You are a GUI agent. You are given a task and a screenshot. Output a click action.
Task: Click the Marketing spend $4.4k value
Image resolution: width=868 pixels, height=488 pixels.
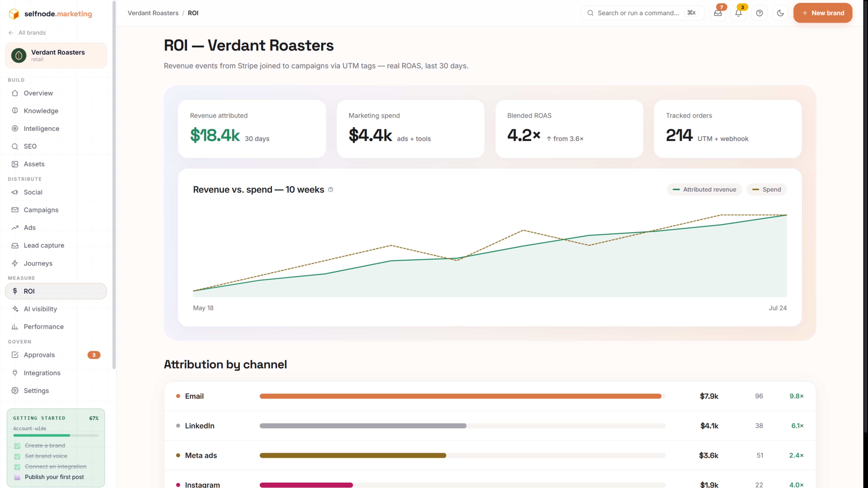click(370, 135)
